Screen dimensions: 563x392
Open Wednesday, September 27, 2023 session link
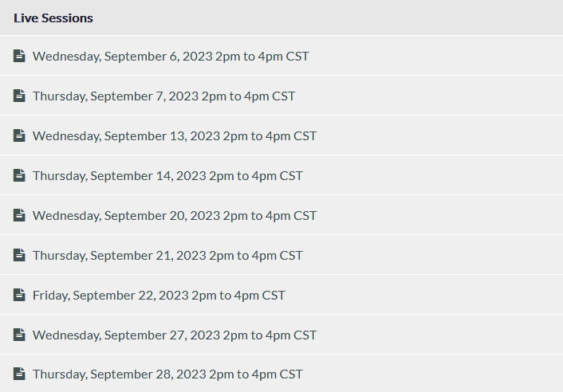175,335
